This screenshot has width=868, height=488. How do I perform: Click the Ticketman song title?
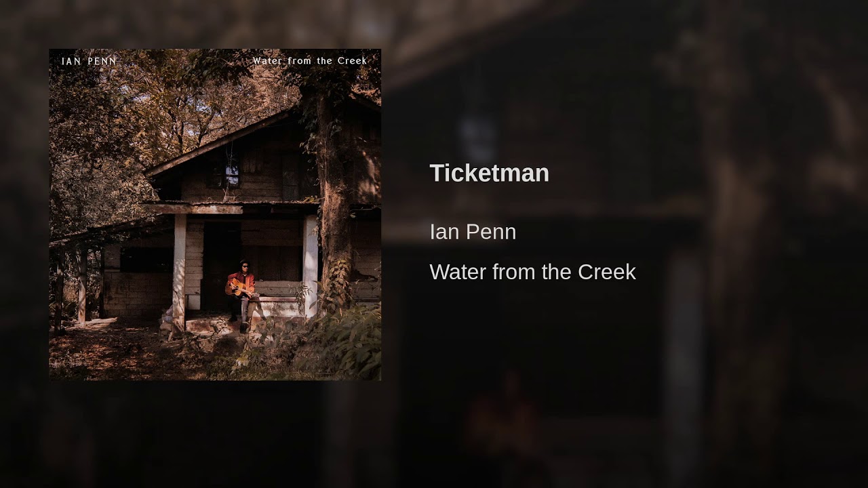[489, 173]
